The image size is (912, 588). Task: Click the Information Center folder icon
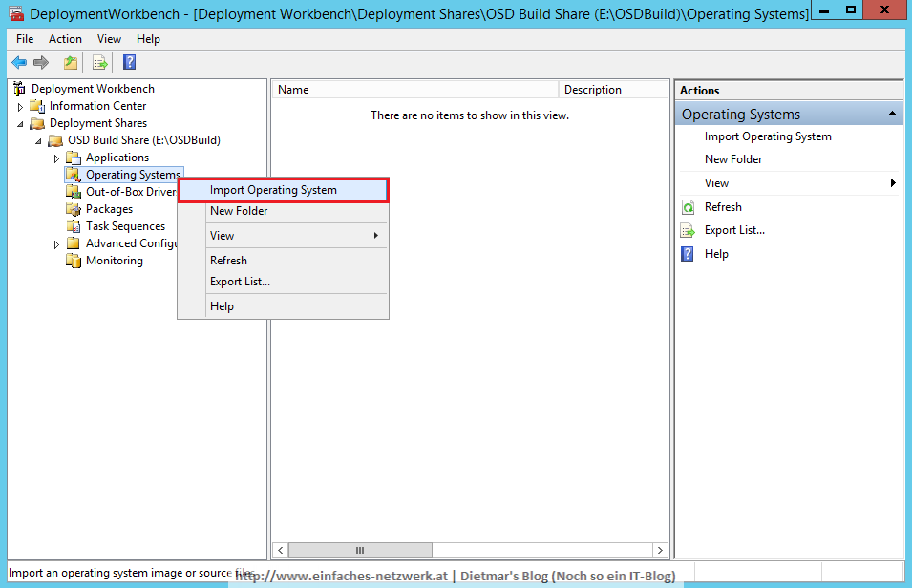[x=37, y=106]
